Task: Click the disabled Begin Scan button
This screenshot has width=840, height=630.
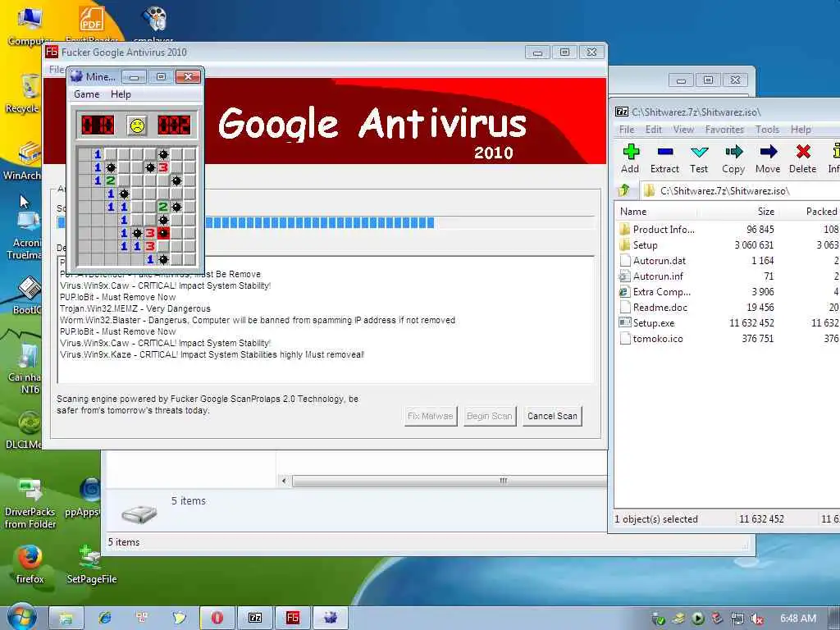Action: pyautogui.click(x=489, y=416)
